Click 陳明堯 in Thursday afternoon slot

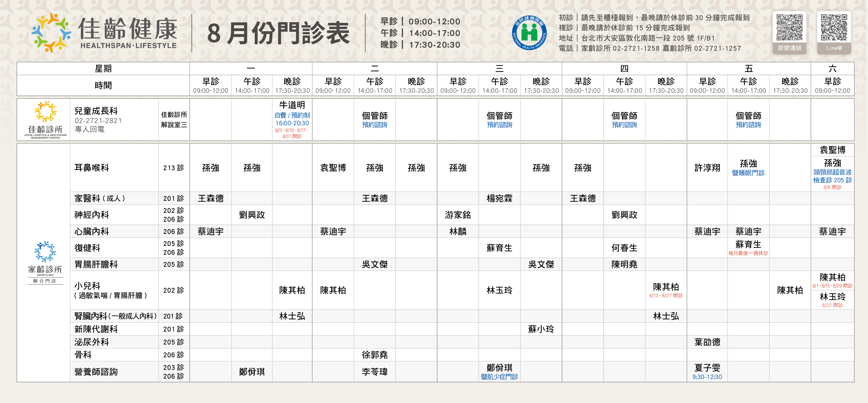[x=624, y=265]
